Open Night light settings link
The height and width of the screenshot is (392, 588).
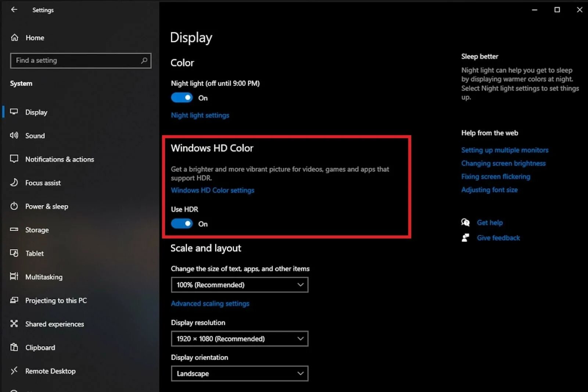click(x=200, y=115)
